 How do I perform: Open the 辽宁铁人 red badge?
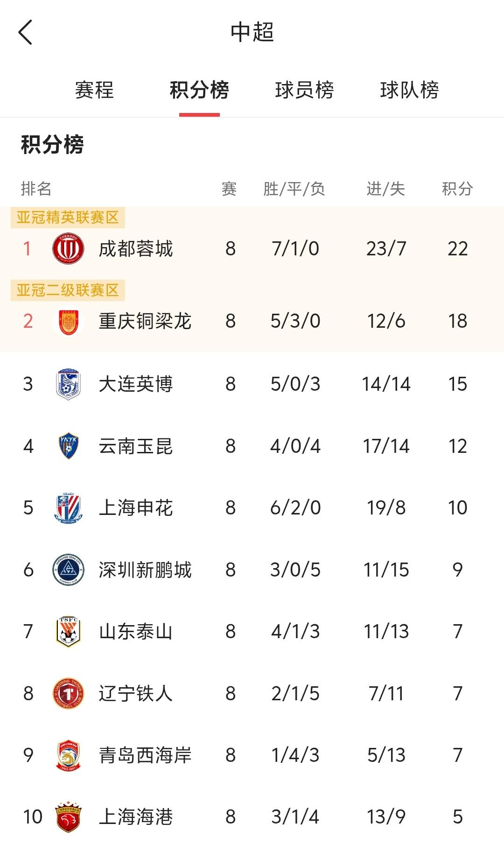coord(68,693)
